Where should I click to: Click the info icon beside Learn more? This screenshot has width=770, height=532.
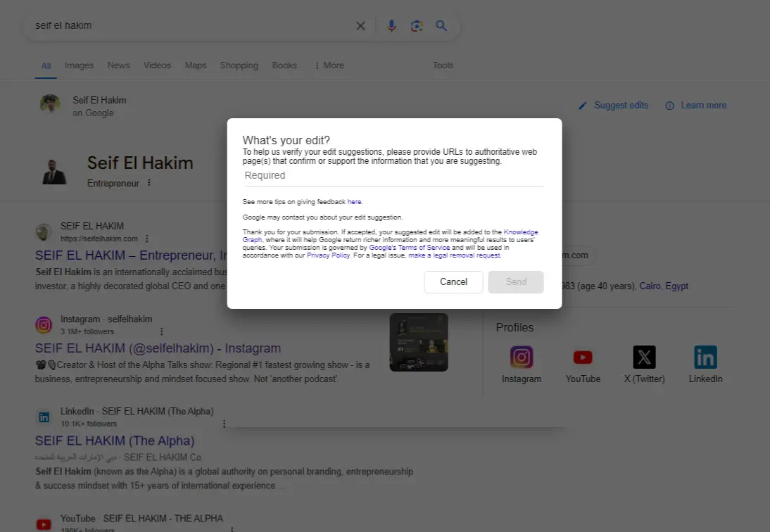click(670, 106)
